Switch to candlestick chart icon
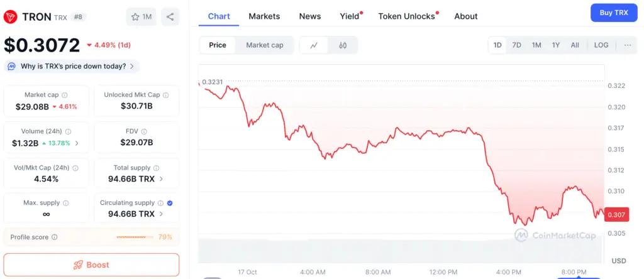This screenshot has width=644, height=279. click(343, 45)
